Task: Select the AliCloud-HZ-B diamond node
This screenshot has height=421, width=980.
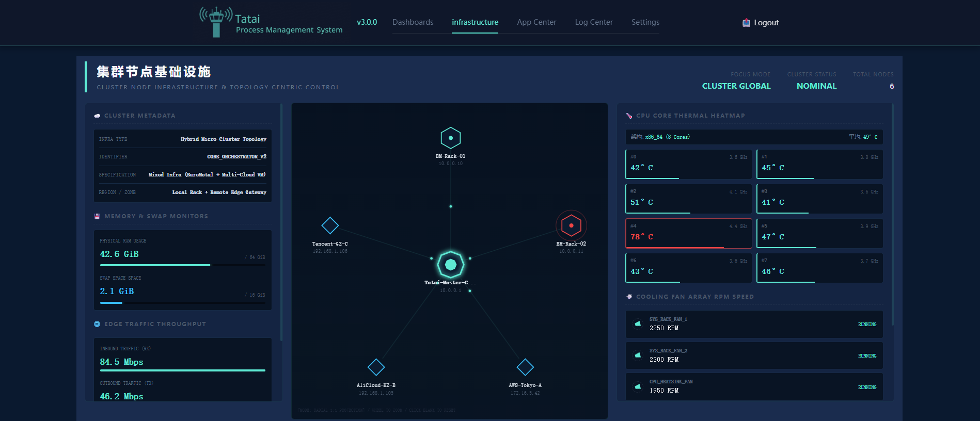Action: (376, 367)
